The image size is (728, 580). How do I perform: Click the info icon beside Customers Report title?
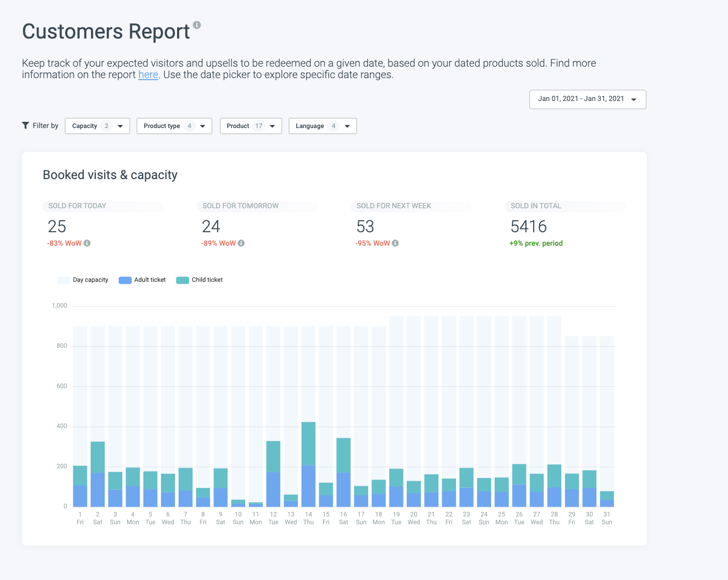tap(197, 25)
